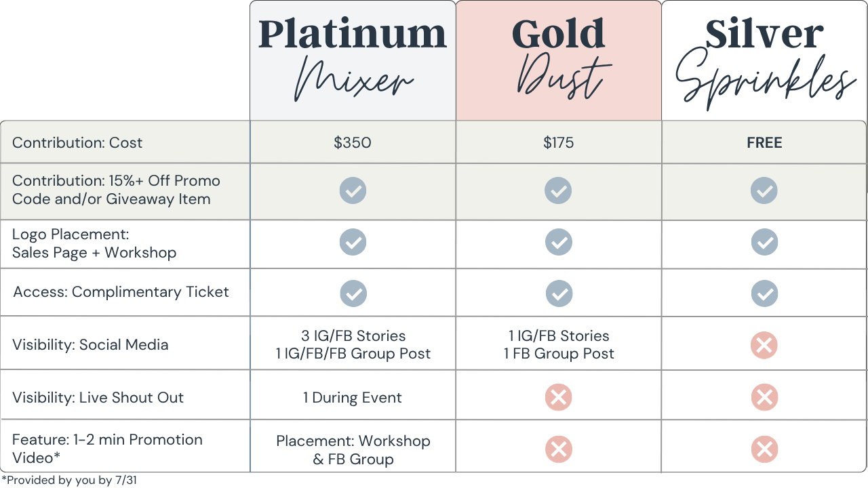868x488 pixels.
Task: Click the $175 Gold cost cell
Action: (x=558, y=142)
